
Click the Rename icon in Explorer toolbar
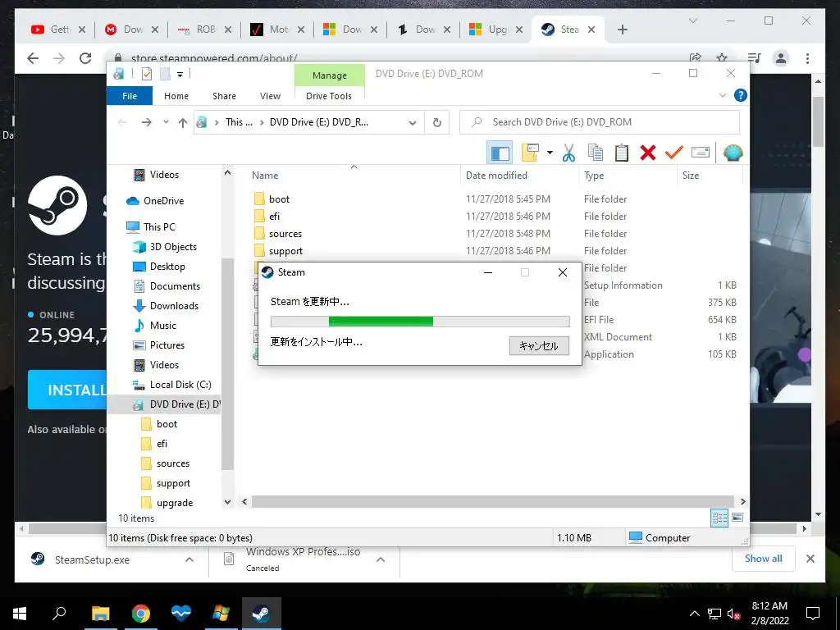pos(701,153)
